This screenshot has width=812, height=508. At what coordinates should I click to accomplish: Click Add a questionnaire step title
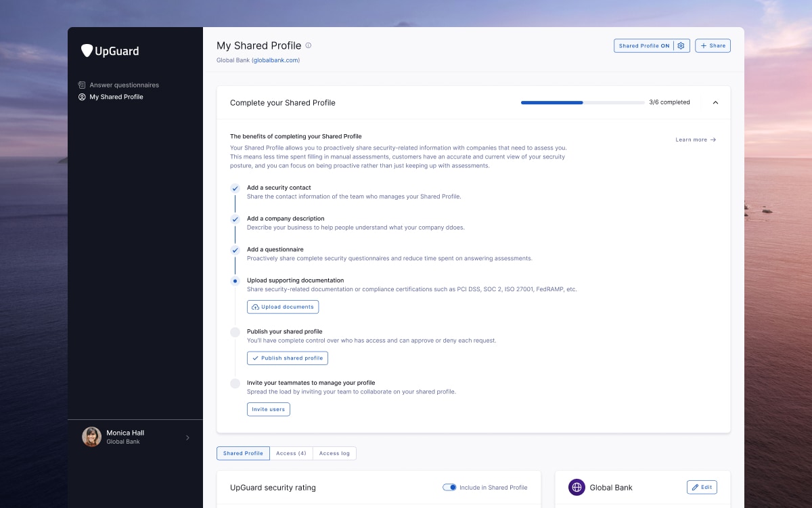(x=275, y=249)
